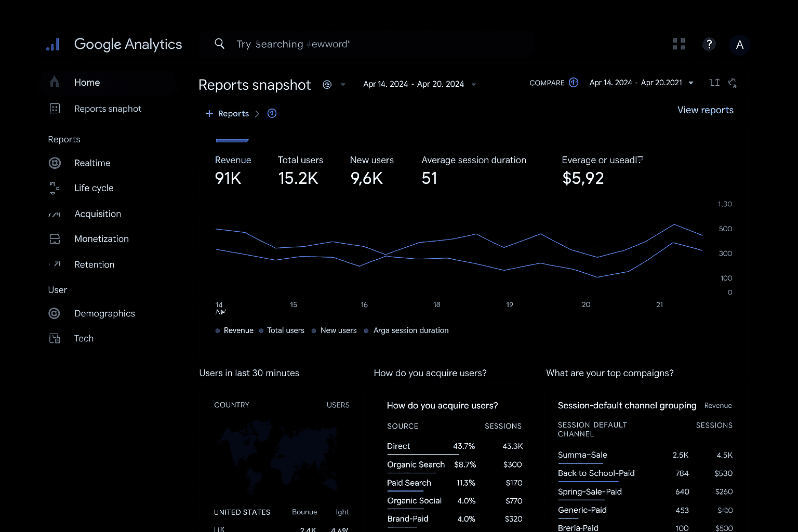Open the help question mark icon
Screen dimensions: 798x532
pos(709,44)
